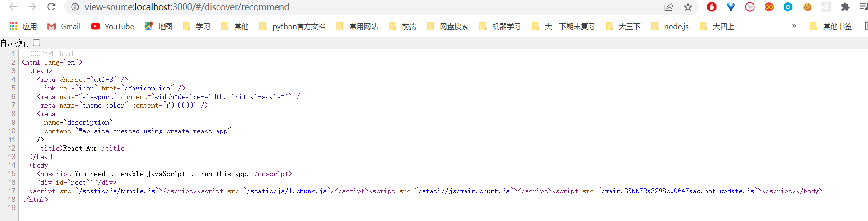868x221 pixels.
Task: Follow the main hot-update.js link
Action: point(678,191)
